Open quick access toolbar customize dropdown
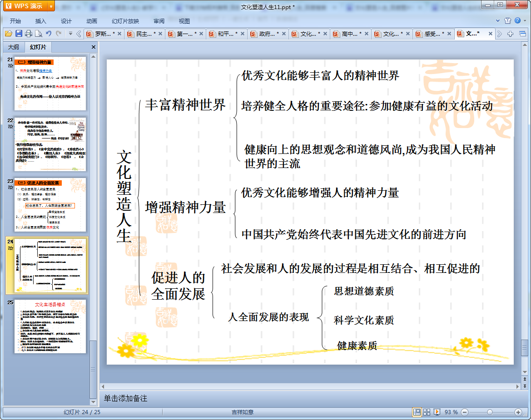The height and width of the screenshot is (420, 531). (70, 34)
